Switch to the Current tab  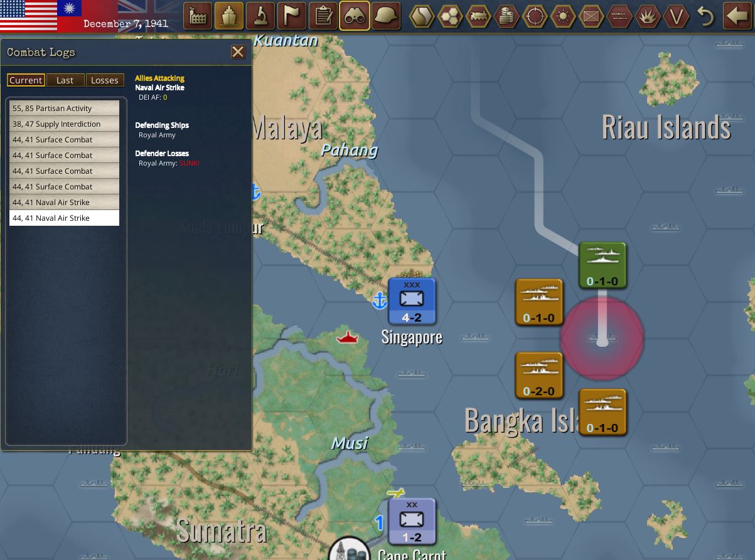point(26,80)
